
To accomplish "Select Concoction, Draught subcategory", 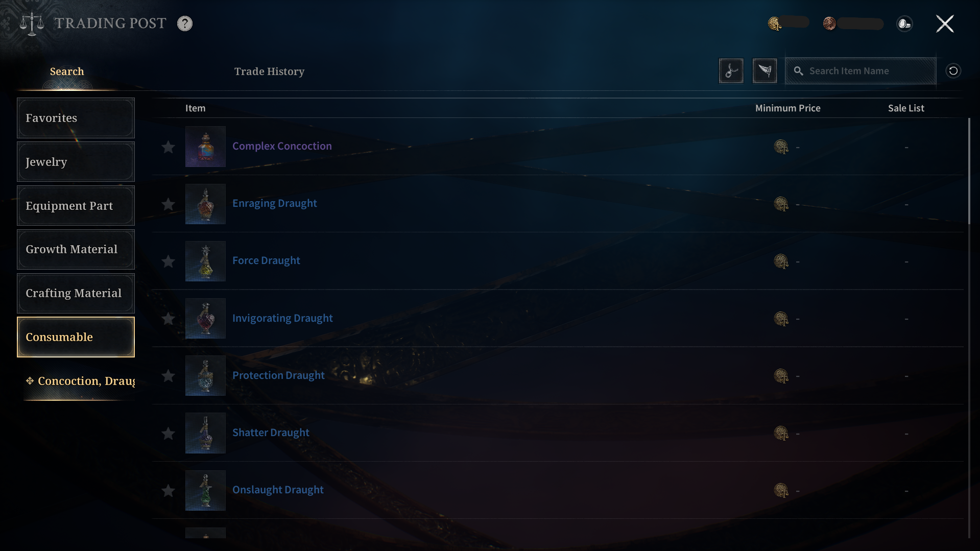I will pos(80,381).
